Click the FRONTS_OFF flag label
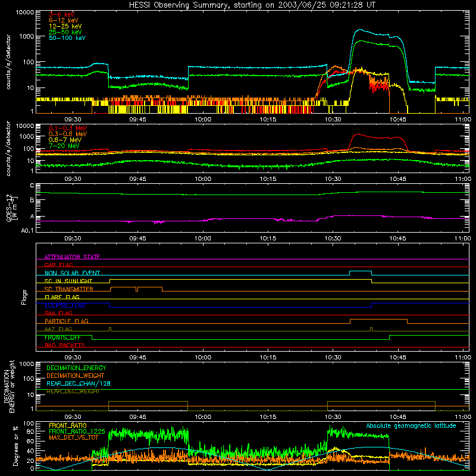This screenshot has width=476, height=476. tap(62, 337)
